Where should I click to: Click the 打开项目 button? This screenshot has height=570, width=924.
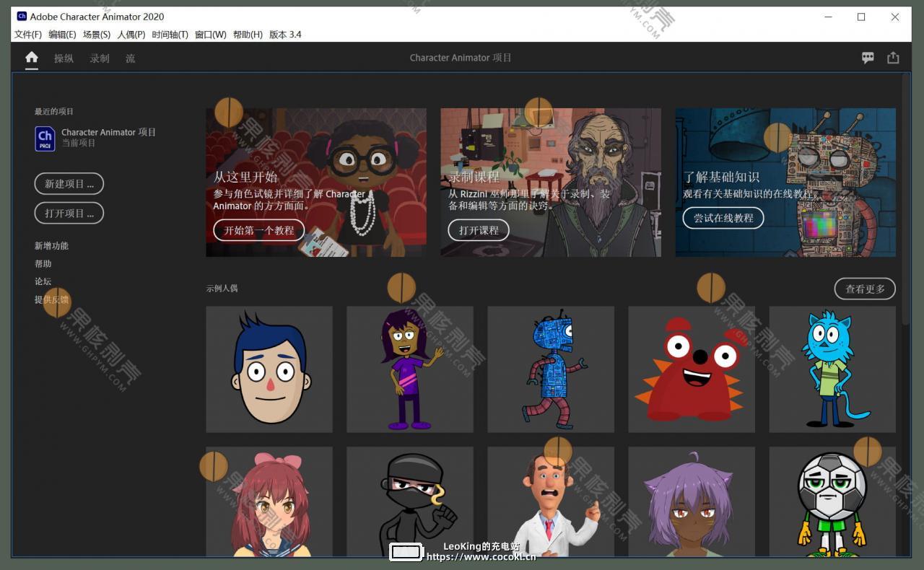(x=69, y=214)
